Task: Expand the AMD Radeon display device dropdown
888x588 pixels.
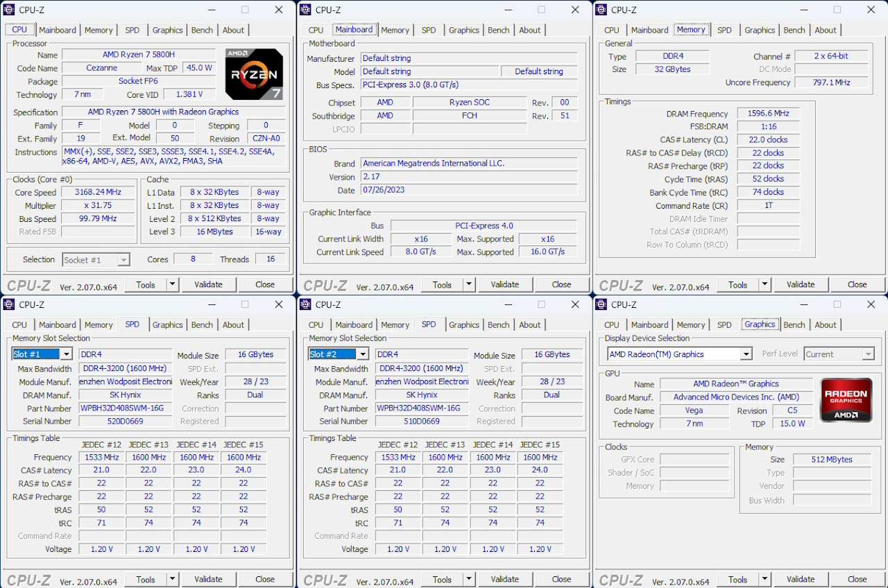Action: click(x=746, y=354)
